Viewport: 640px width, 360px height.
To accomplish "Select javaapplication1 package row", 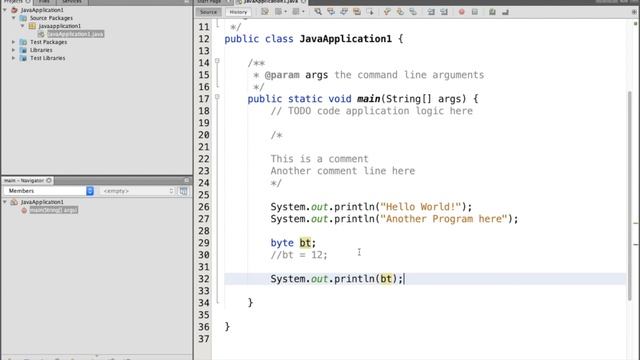I will [x=60, y=26].
